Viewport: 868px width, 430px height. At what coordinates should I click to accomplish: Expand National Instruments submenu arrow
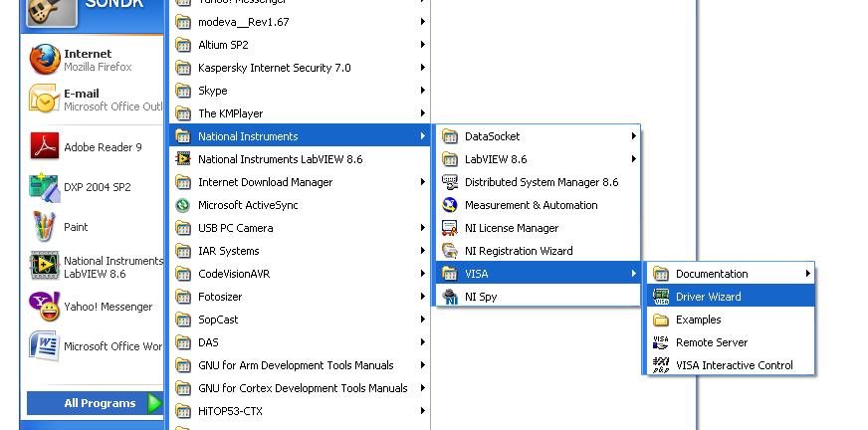tap(422, 136)
